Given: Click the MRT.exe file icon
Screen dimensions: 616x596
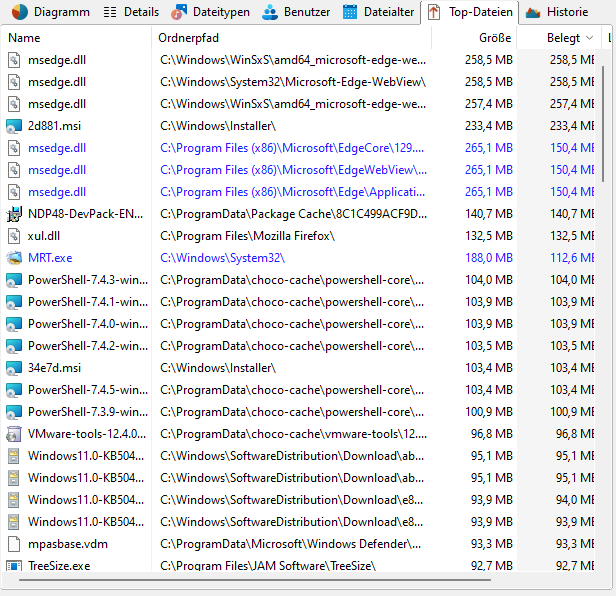Looking at the screenshot, I should (14, 258).
